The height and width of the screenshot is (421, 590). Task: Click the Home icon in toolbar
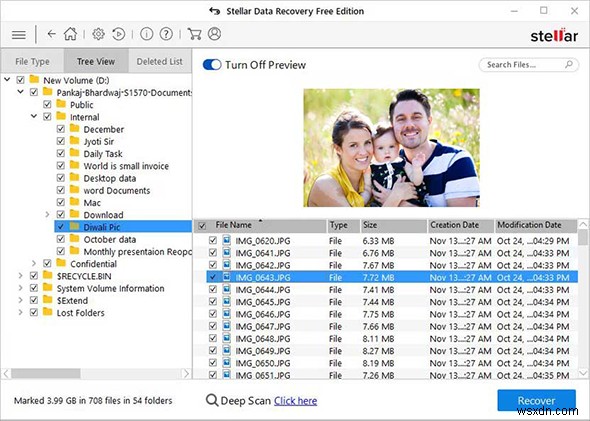pyautogui.click(x=70, y=34)
